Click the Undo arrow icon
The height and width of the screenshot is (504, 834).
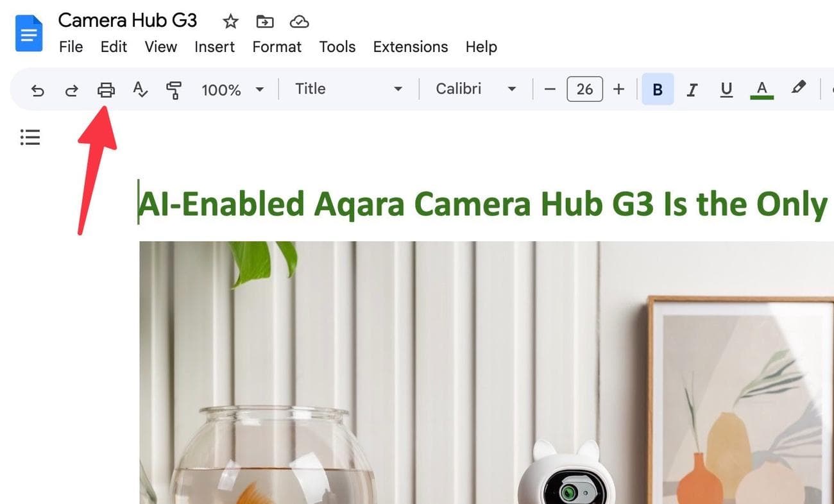coord(38,90)
